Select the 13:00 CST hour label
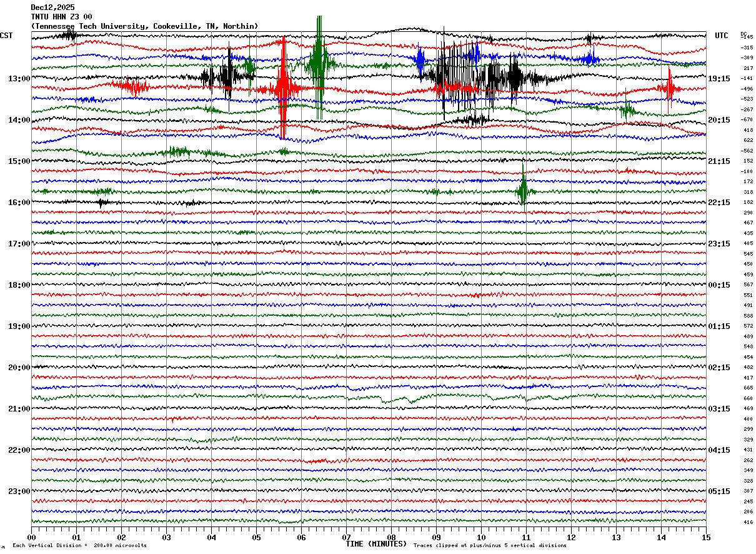756x554 pixels. [x=19, y=79]
